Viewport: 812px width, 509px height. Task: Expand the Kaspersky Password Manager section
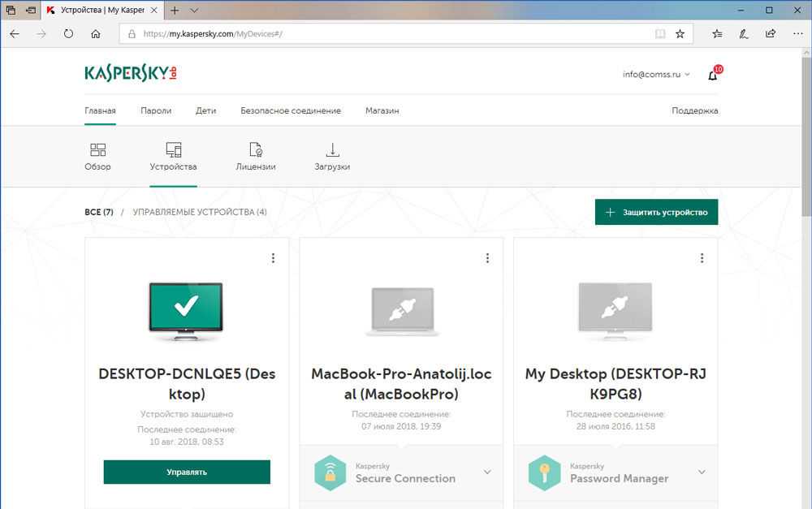pyautogui.click(x=702, y=472)
